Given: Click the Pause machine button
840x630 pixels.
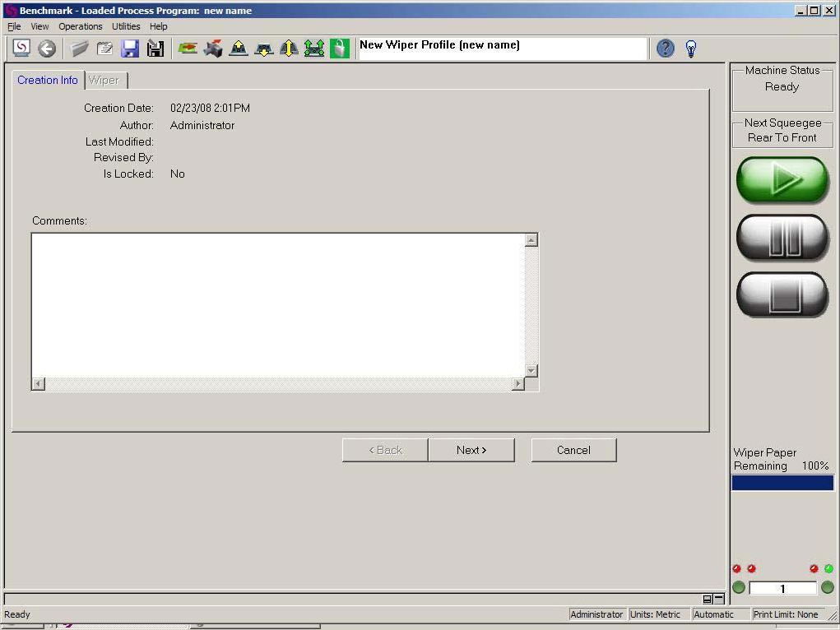Looking at the screenshot, I should [x=782, y=238].
